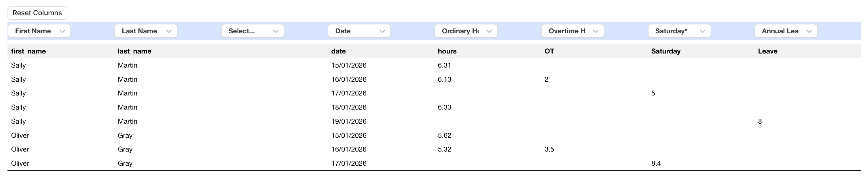
Task: Click the Reset Columns button
Action: click(37, 13)
